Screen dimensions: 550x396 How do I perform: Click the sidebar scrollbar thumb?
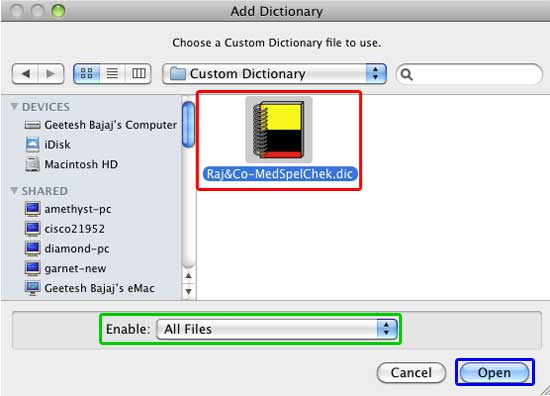[x=188, y=124]
